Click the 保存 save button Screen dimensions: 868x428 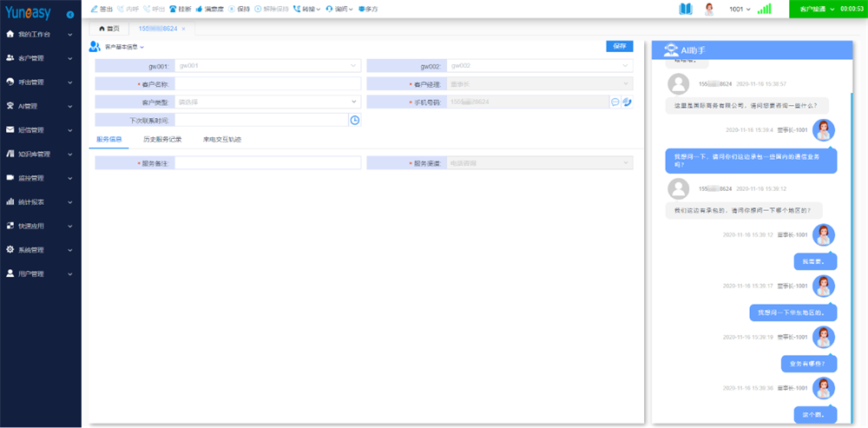tap(620, 47)
